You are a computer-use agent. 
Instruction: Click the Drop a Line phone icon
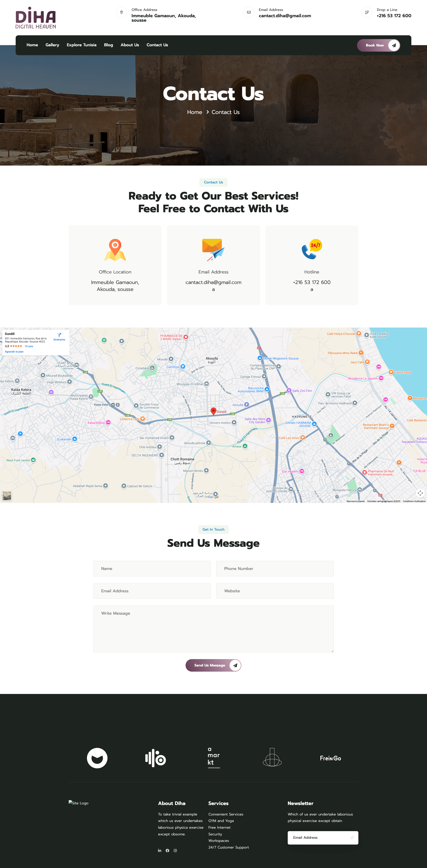[367, 13]
